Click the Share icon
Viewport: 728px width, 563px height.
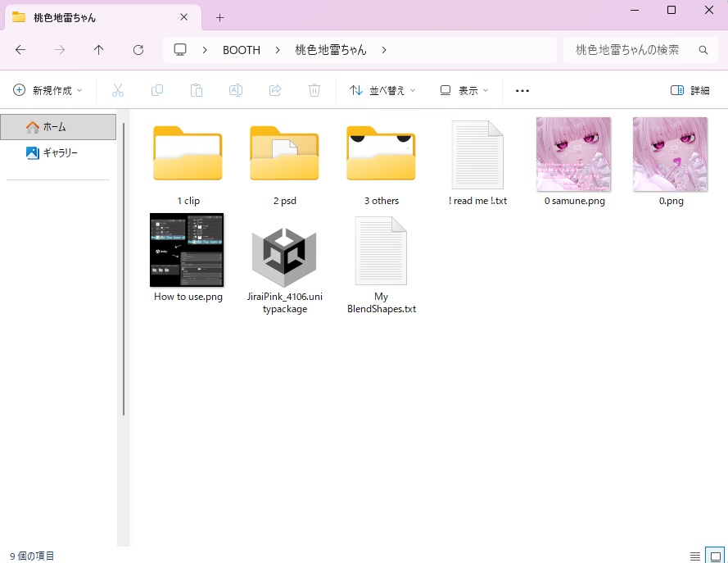tap(275, 90)
